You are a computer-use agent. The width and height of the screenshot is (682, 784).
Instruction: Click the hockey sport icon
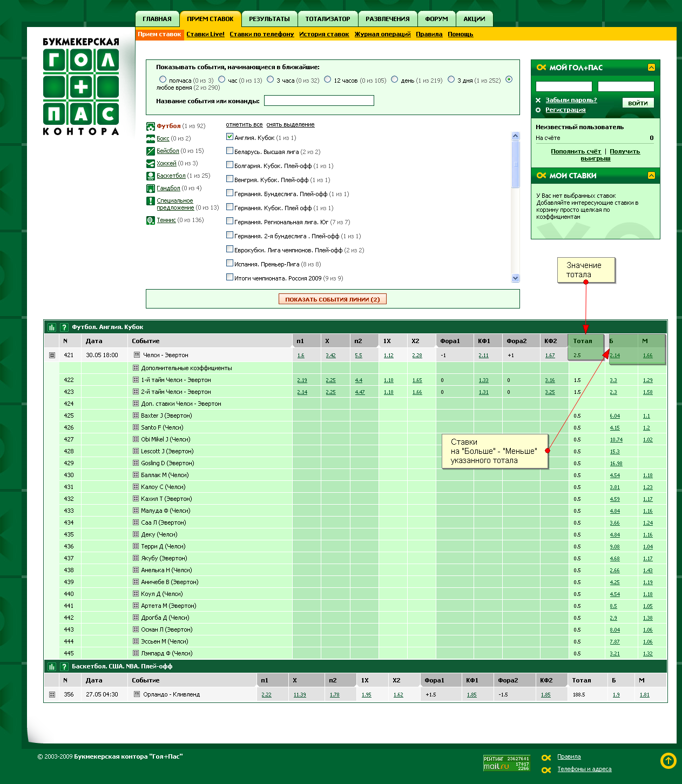pyautogui.click(x=151, y=164)
